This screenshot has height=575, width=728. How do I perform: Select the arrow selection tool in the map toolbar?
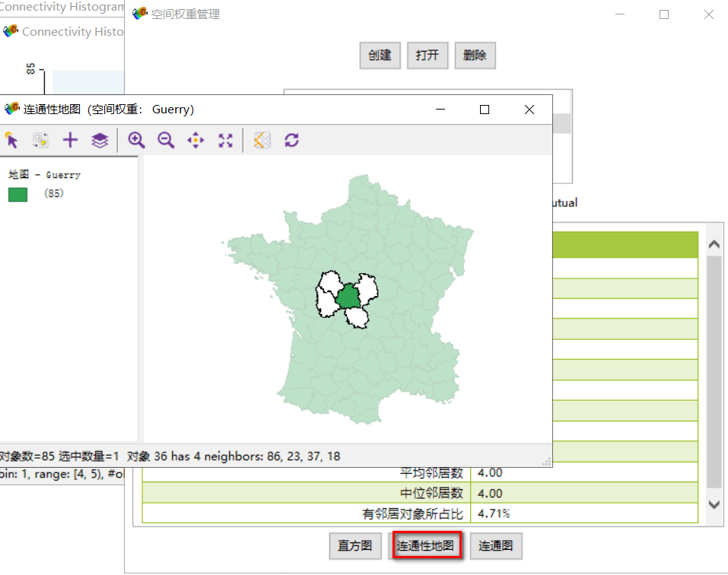[x=12, y=140]
